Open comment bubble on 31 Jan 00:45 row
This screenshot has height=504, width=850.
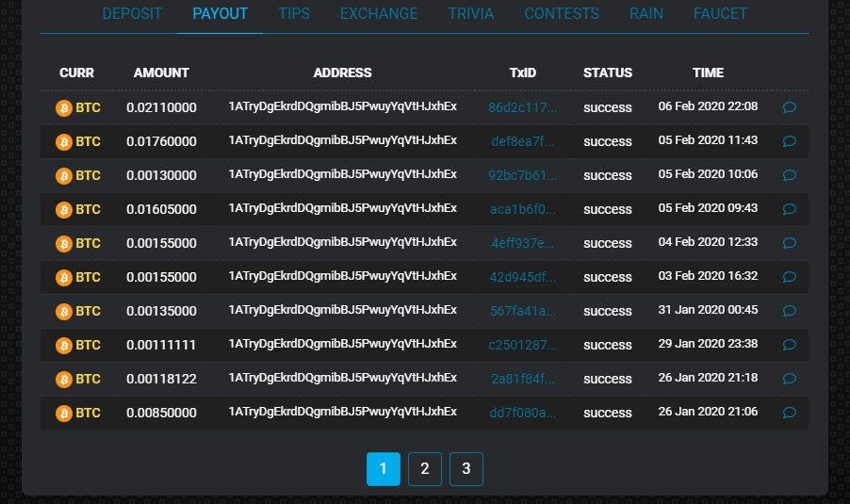[x=789, y=311]
